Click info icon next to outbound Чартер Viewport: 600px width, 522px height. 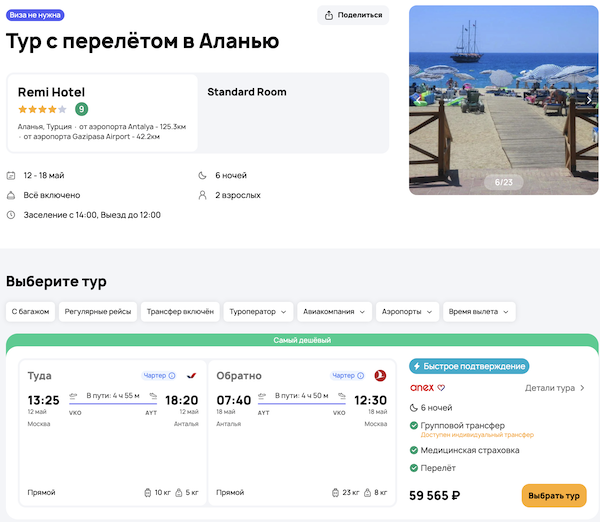coord(172,376)
